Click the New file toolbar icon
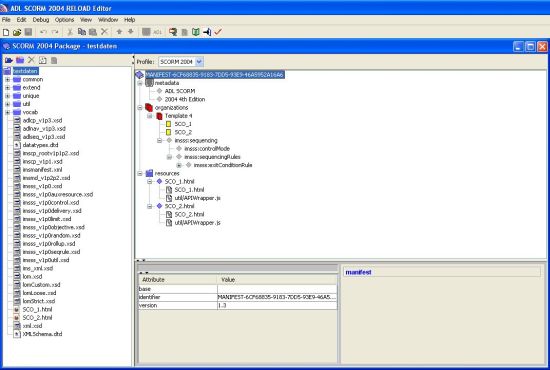 [6, 32]
